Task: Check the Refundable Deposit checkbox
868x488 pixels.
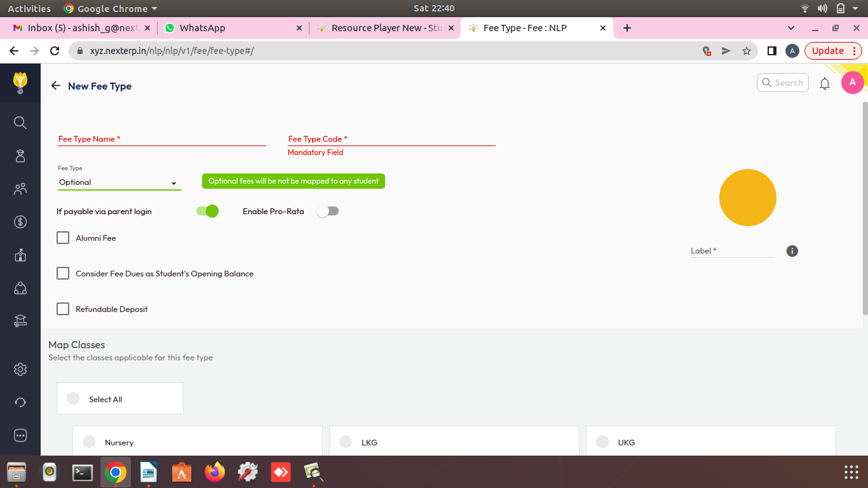Action: click(x=63, y=309)
